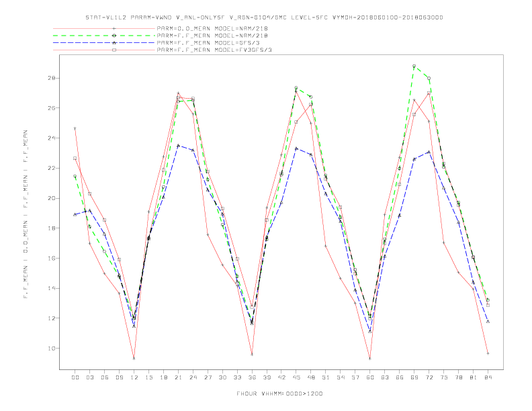Click x-axis tick label 66
This screenshot has height=411, width=532.
click(400, 377)
